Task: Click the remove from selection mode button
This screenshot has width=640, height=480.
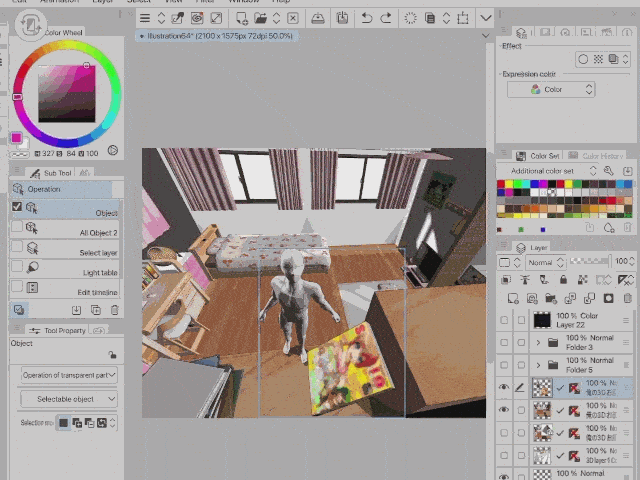Action: pyautogui.click(x=89, y=422)
